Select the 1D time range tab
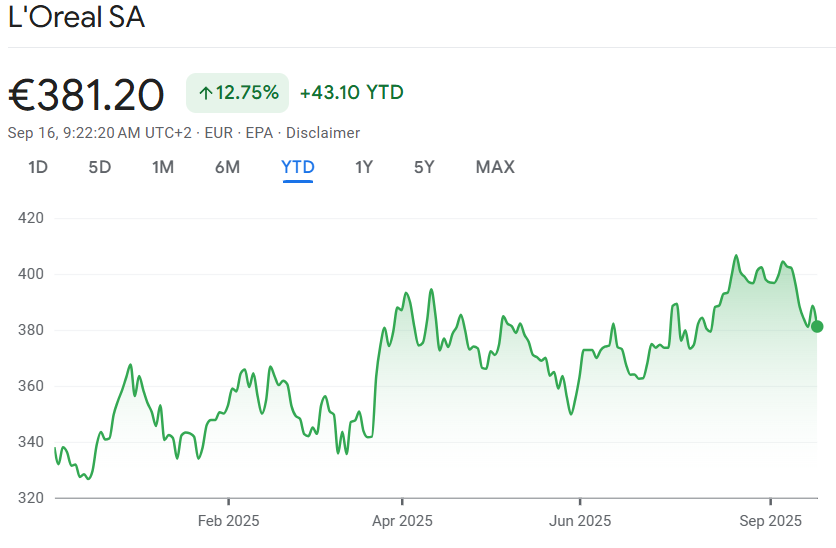Screen dimensions: 836x548 pos(38,167)
